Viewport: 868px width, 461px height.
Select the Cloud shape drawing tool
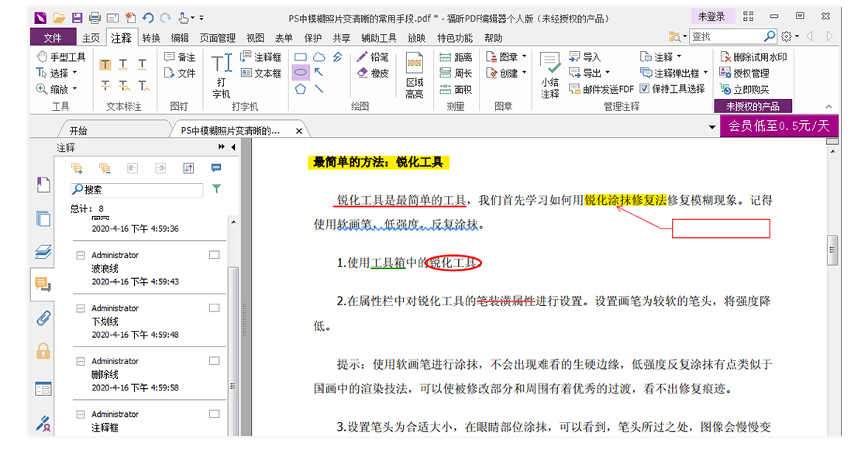click(x=319, y=57)
